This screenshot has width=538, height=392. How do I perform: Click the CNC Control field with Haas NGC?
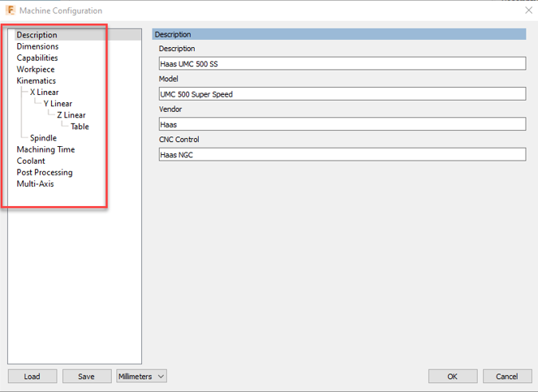342,154
